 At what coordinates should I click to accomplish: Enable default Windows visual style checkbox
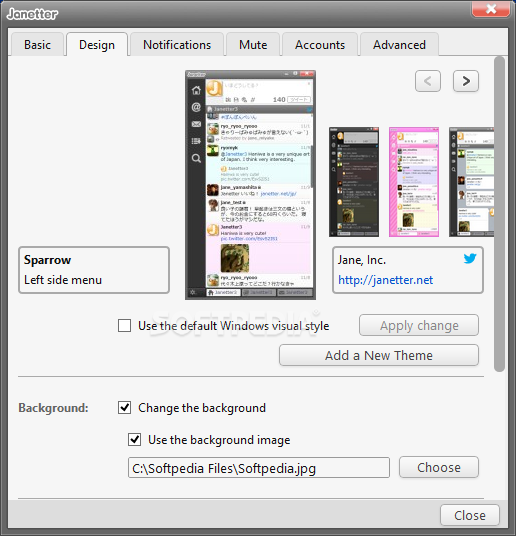[124, 325]
